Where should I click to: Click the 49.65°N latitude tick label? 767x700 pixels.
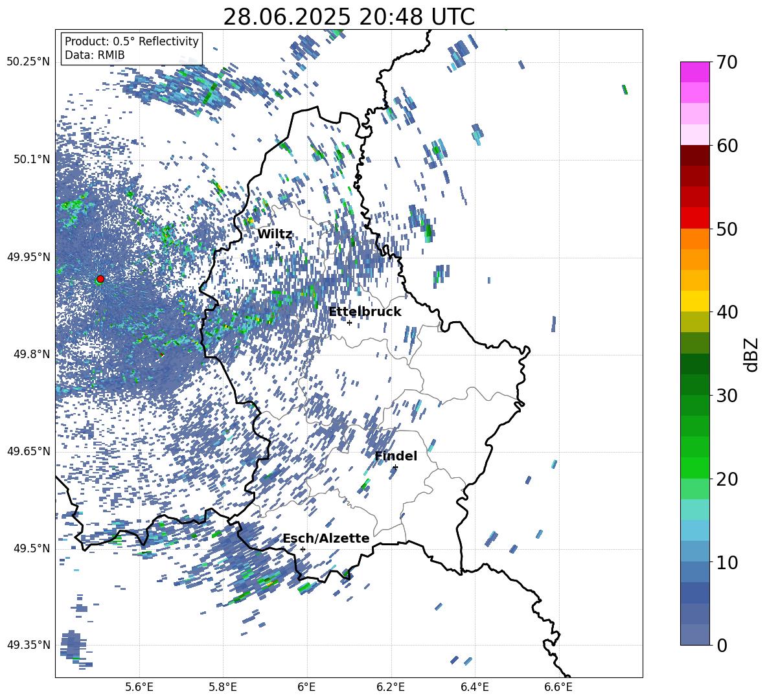[29, 451]
